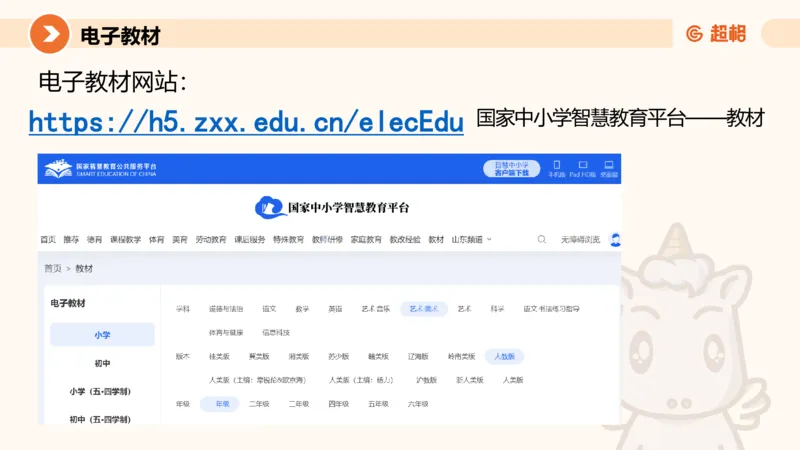This screenshot has height=450, width=800.
Task: Select the 小学（五·四学制） sidebar tab
Action: pos(100,391)
